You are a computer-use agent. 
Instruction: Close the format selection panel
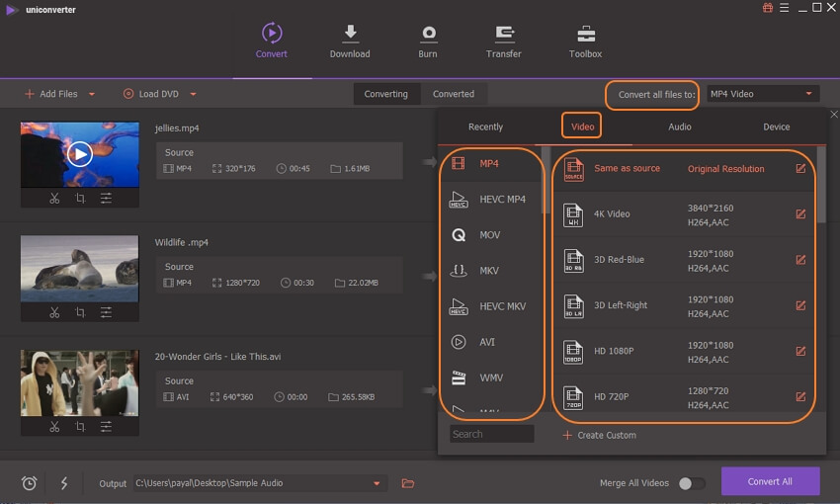(833, 114)
